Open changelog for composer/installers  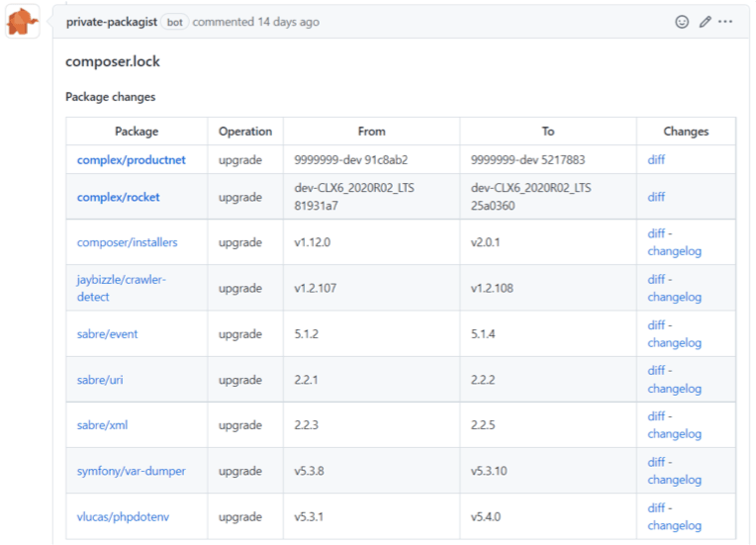pyautogui.click(x=675, y=251)
